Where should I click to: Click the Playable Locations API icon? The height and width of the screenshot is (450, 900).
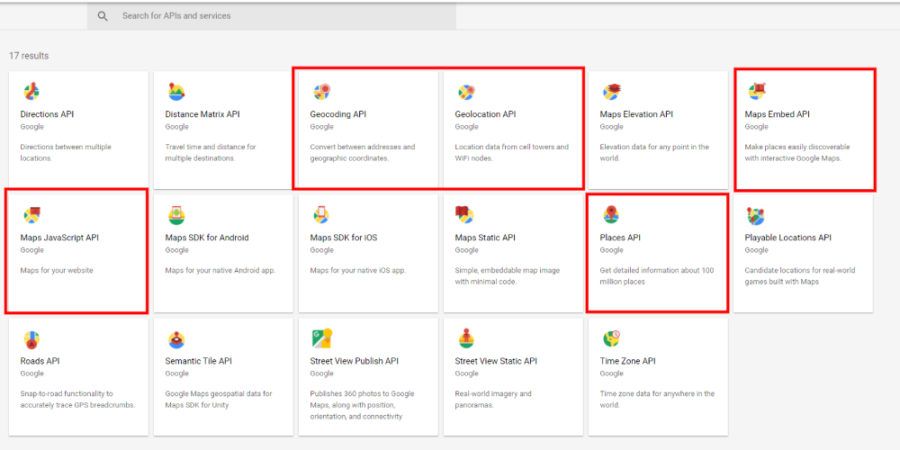click(x=756, y=216)
